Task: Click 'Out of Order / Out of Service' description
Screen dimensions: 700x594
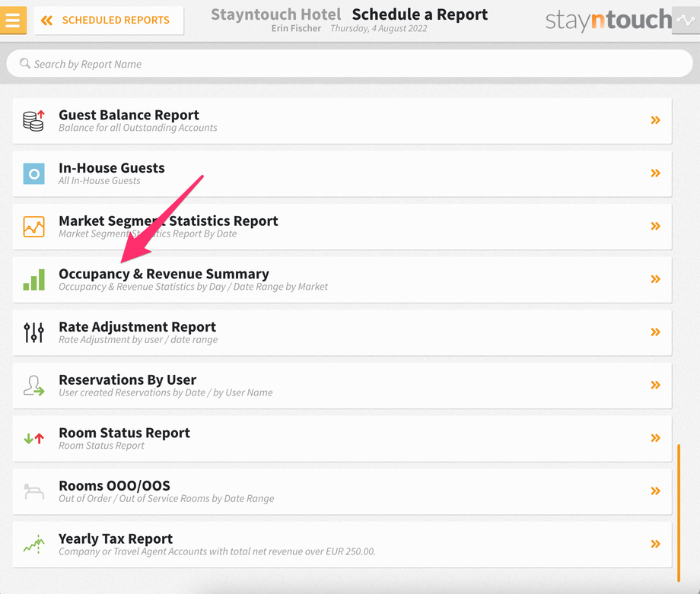Action: coord(167,498)
